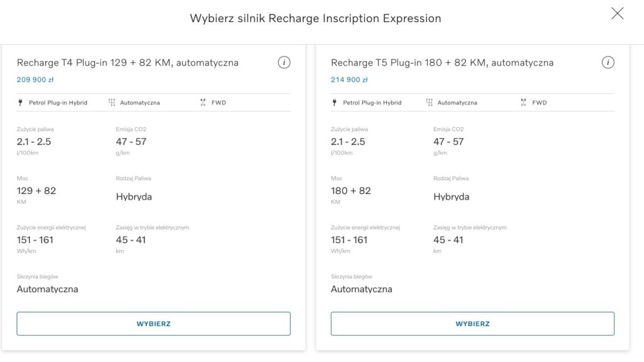Click Automatyczna label in T5 spec row

coord(457,103)
